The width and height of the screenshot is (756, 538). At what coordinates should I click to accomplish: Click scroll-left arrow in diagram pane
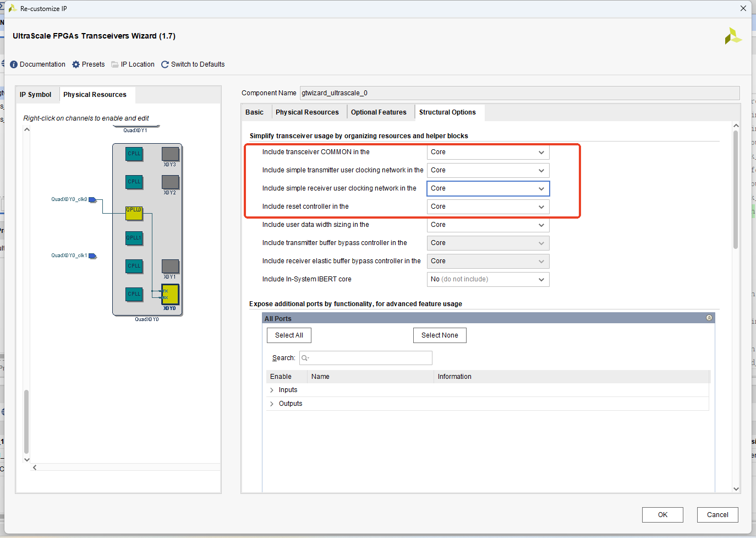coord(35,468)
